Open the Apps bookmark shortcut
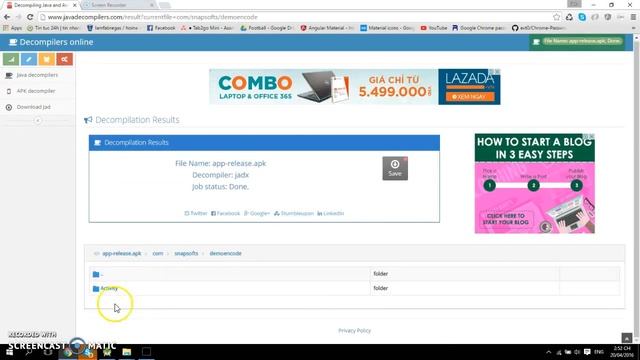This screenshot has width=640, height=360. click(12, 28)
